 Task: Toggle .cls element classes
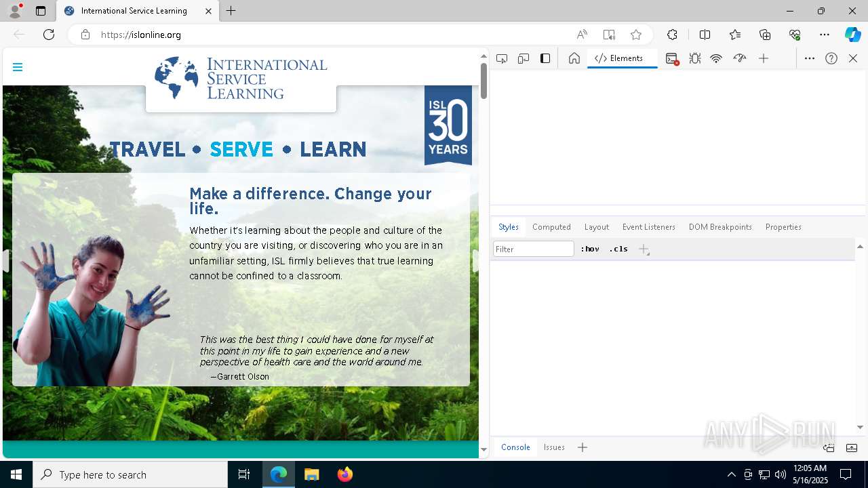[x=618, y=249]
